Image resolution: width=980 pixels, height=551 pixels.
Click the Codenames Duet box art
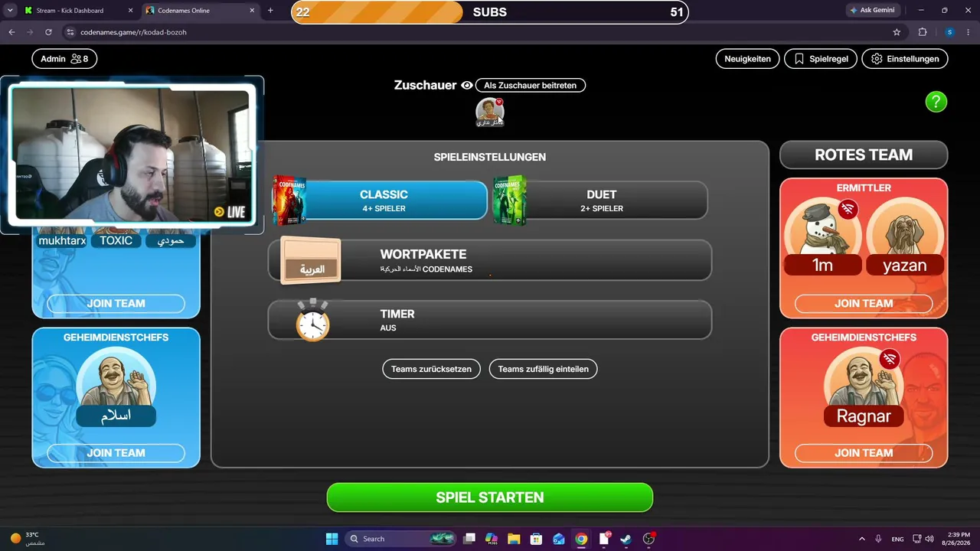(x=509, y=201)
